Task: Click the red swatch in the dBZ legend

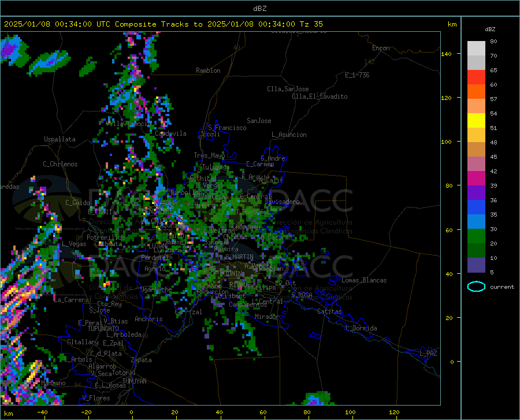Action: 476,77
